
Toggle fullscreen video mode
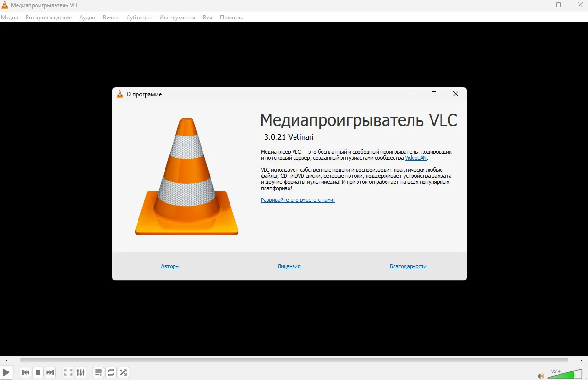[68, 372]
